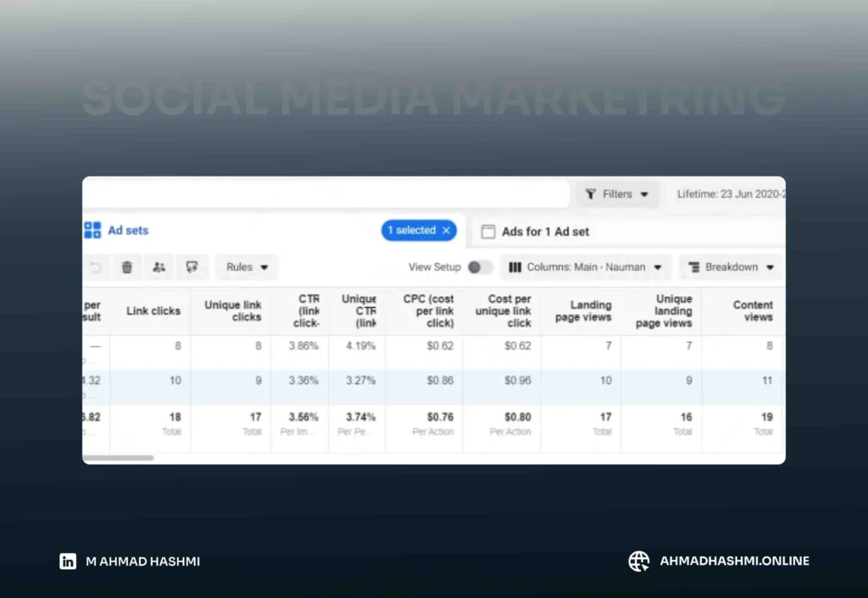Open the Filters dropdown
868x598 pixels.
point(617,194)
